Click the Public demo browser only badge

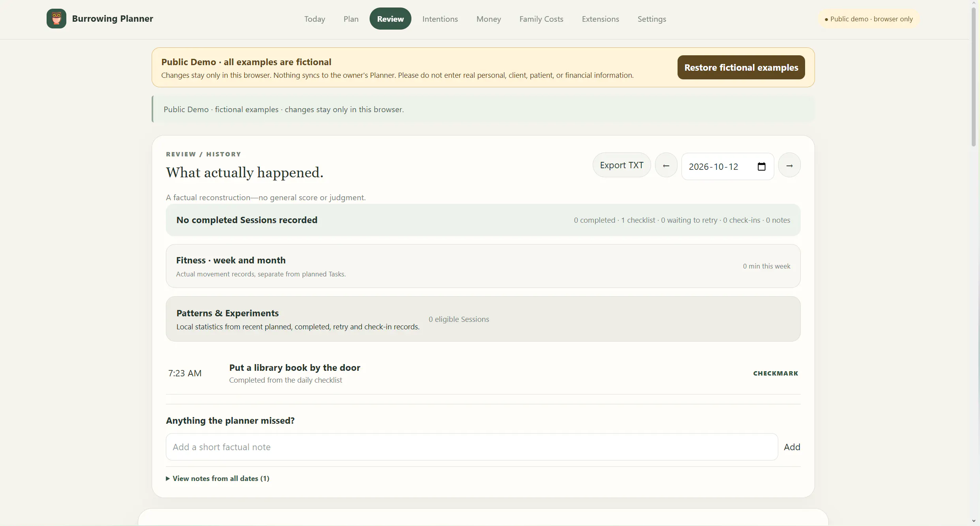869,19
